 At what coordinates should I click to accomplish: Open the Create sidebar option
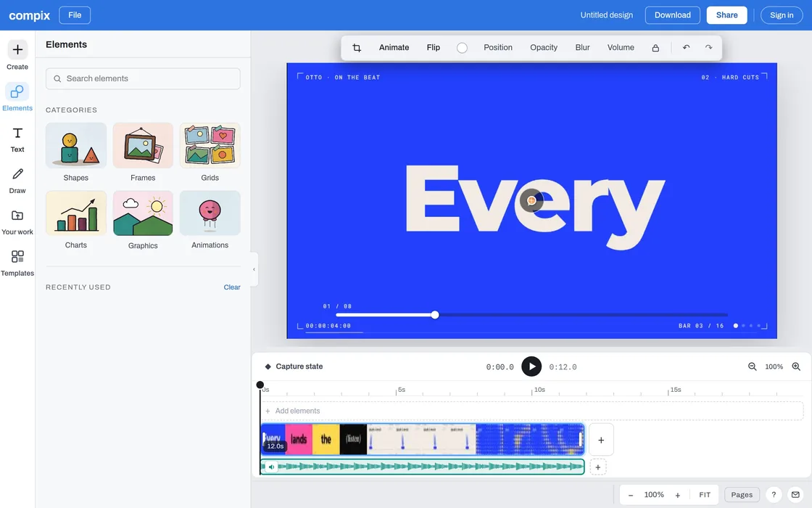[x=17, y=55]
